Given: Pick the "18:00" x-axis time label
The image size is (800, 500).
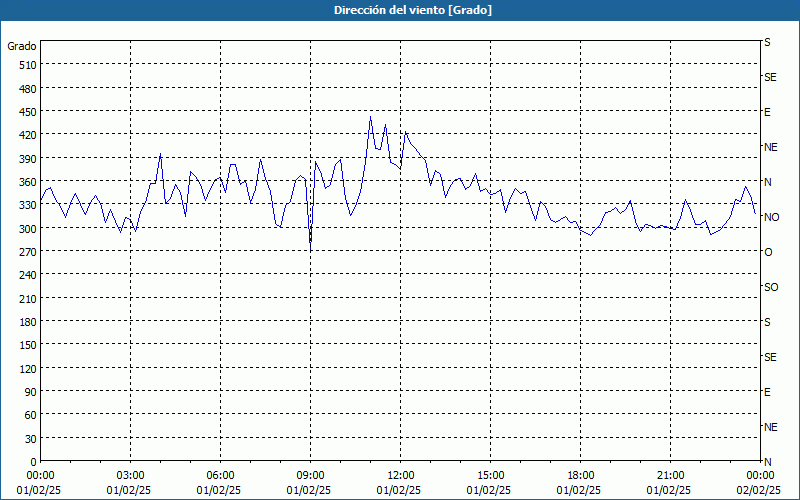Looking at the screenshot, I should click(581, 476).
